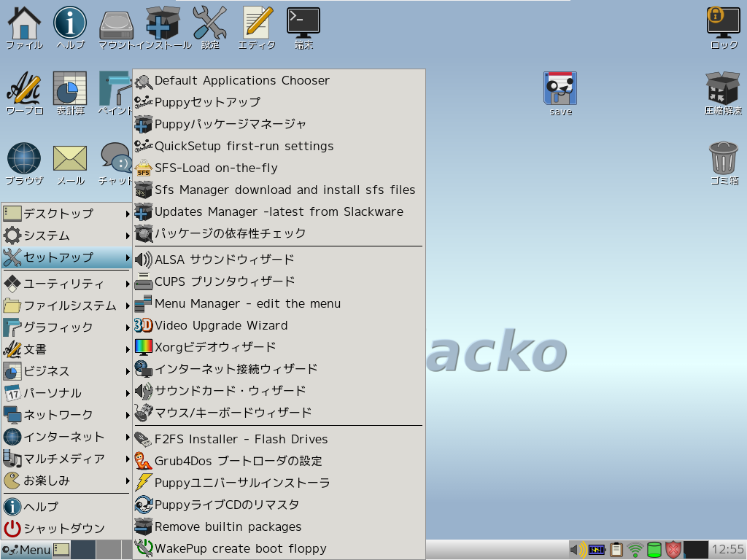747x560 pixels.
Task: Open Sfs Manager download entry
Action: tap(279, 190)
